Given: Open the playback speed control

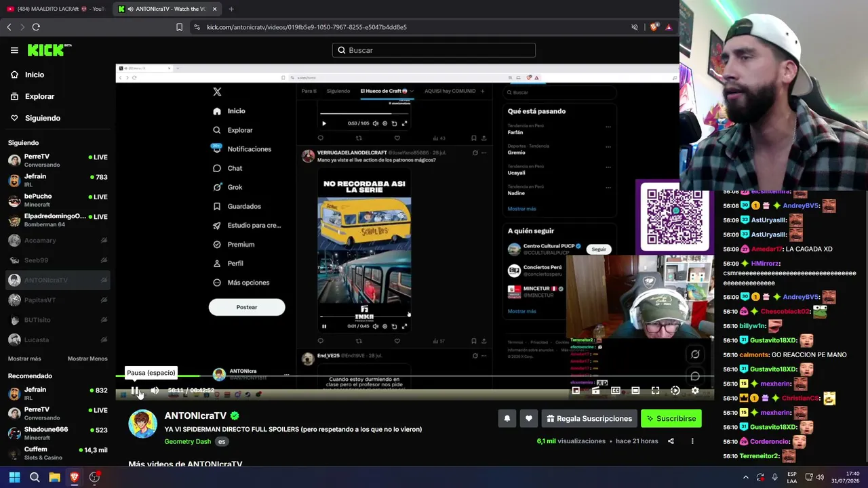Looking at the screenshot, I should [x=675, y=390].
